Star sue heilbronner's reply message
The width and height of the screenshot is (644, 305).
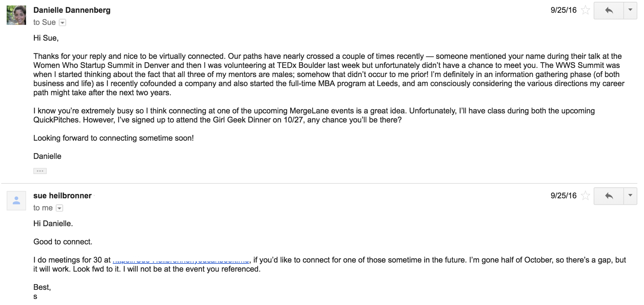tap(585, 196)
